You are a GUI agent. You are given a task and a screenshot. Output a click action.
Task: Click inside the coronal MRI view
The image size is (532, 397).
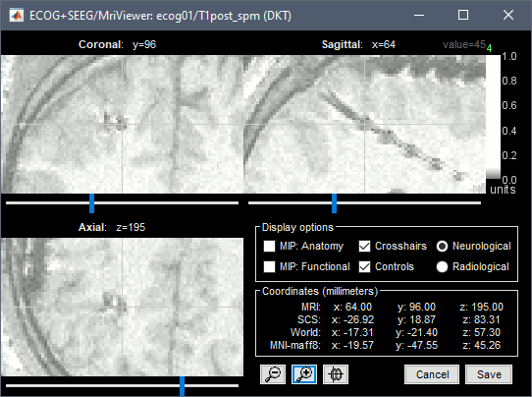tap(122, 124)
